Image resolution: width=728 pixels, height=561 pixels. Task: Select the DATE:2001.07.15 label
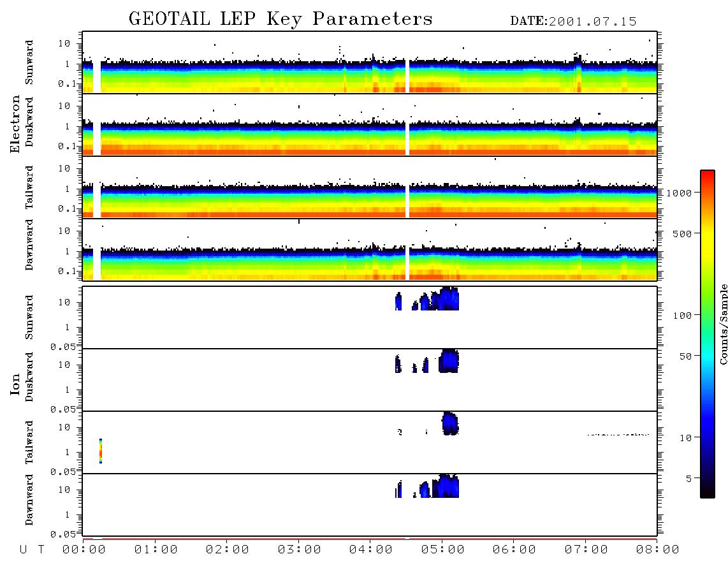pyautogui.click(x=573, y=22)
